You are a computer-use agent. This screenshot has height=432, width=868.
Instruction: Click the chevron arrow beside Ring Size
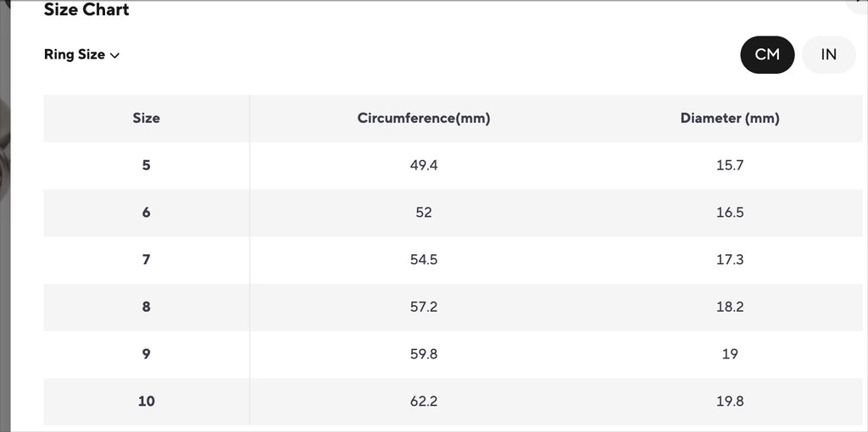[x=114, y=55]
